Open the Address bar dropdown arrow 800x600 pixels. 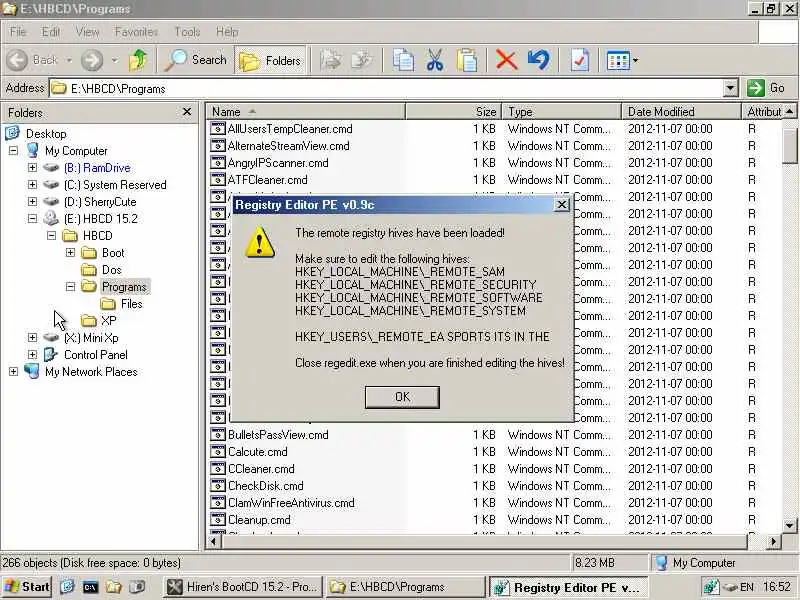point(730,88)
